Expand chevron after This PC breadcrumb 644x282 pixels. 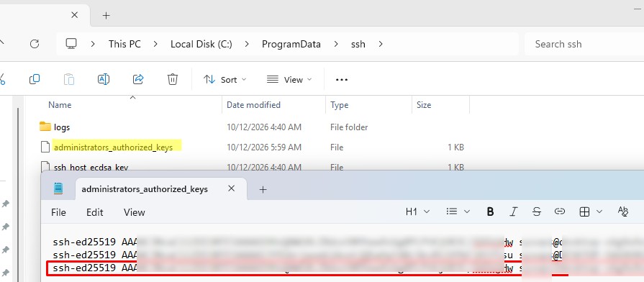pos(155,44)
